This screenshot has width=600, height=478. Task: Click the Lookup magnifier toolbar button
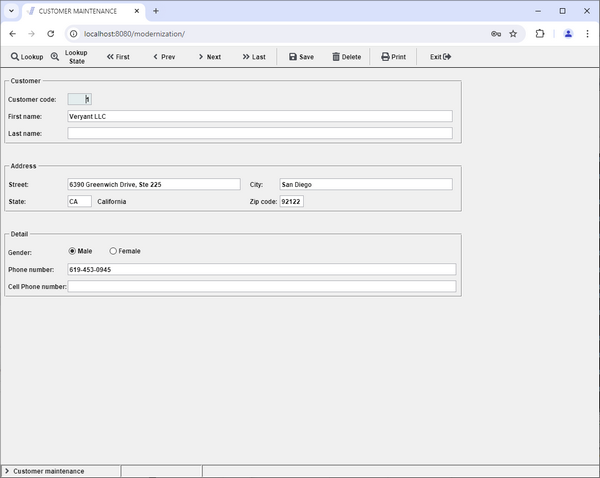(x=27, y=57)
